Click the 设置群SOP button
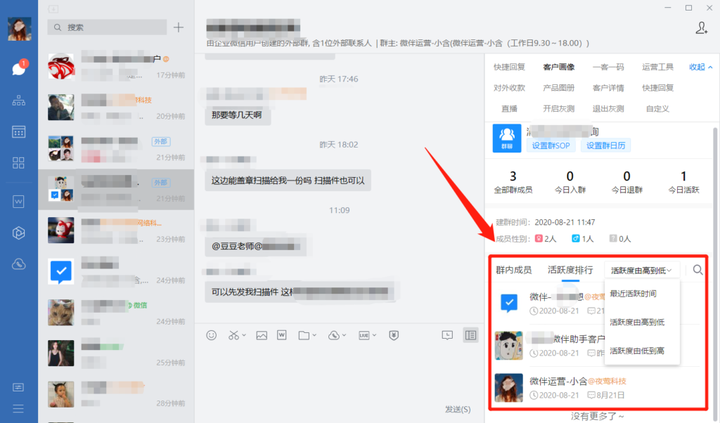The image size is (720, 423). [551, 146]
